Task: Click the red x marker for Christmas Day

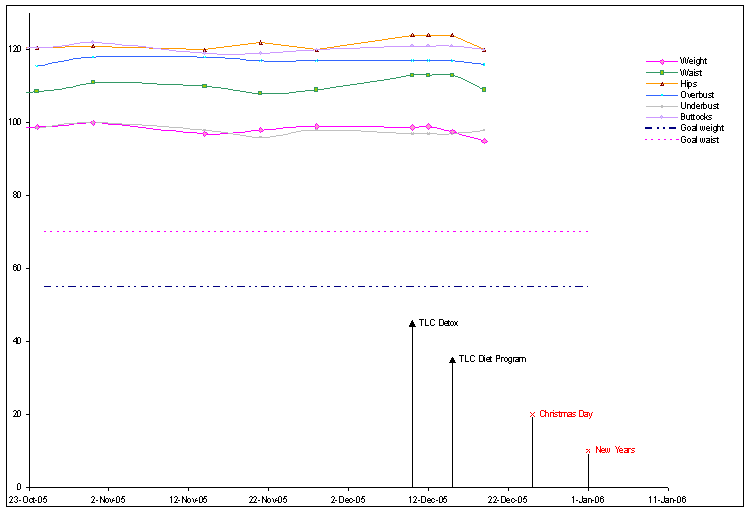Action: [x=532, y=415]
